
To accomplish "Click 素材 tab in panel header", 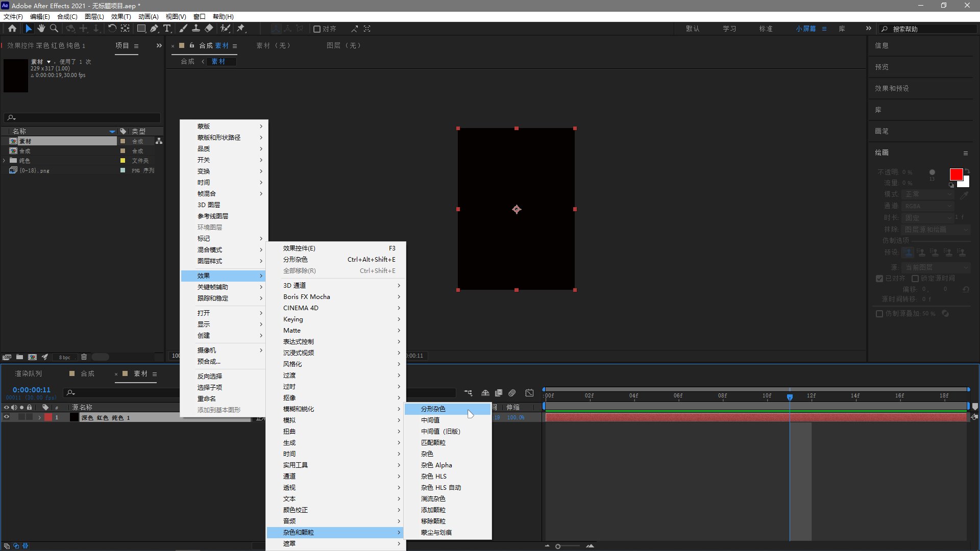I will point(222,45).
